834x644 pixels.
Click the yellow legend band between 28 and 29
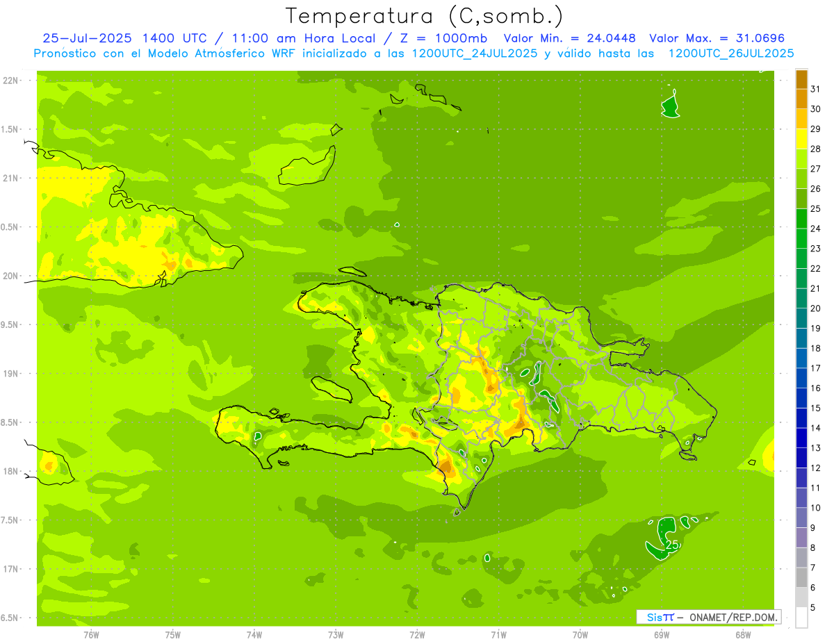801,139
